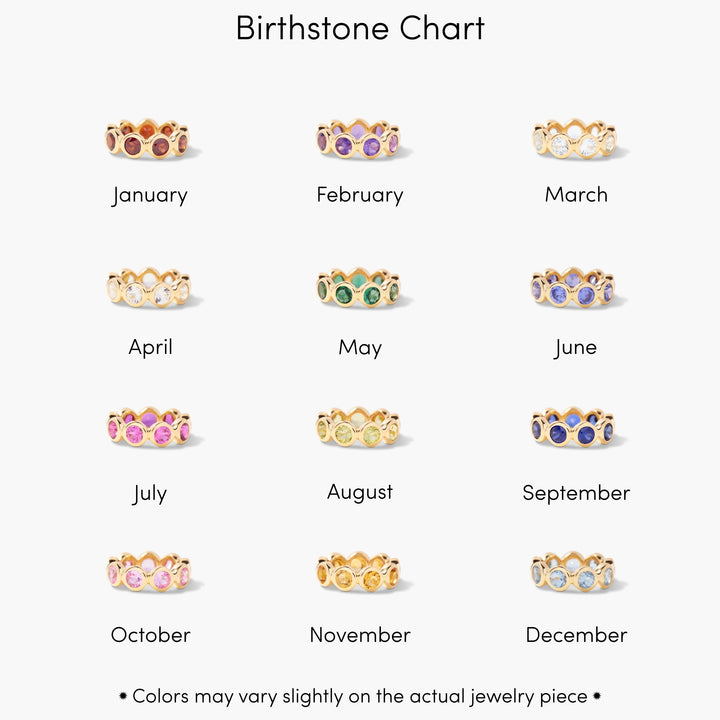The width and height of the screenshot is (720, 720).
Task: Click the January garnet ring image
Action: click(x=148, y=141)
